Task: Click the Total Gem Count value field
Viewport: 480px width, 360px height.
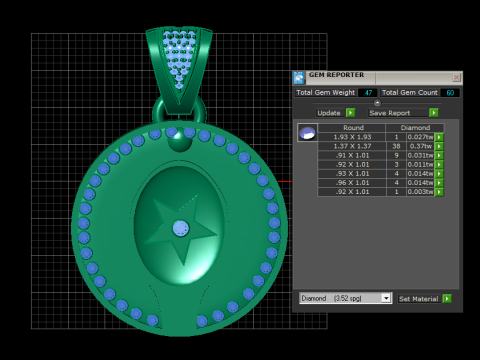Action: (450, 93)
